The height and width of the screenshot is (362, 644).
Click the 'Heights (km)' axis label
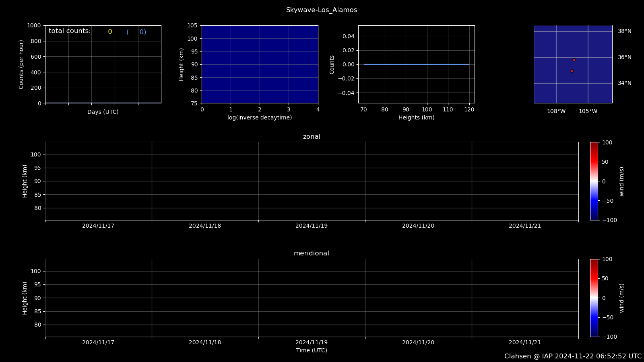(417, 118)
